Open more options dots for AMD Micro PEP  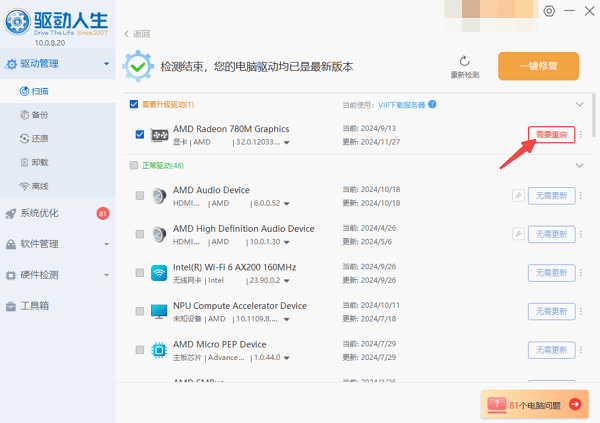coord(581,350)
